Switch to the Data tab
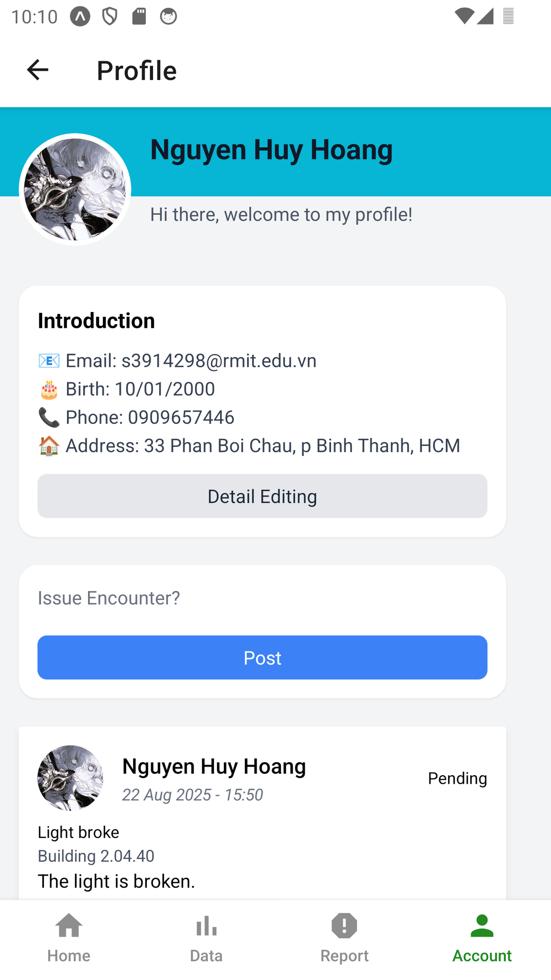 point(206,938)
